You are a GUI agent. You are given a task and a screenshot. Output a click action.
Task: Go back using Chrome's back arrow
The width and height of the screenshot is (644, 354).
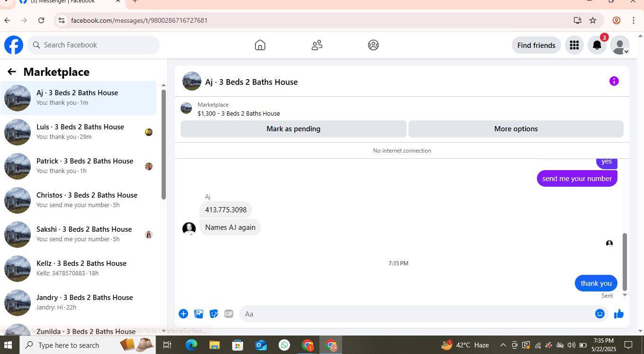[x=7, y=20]
